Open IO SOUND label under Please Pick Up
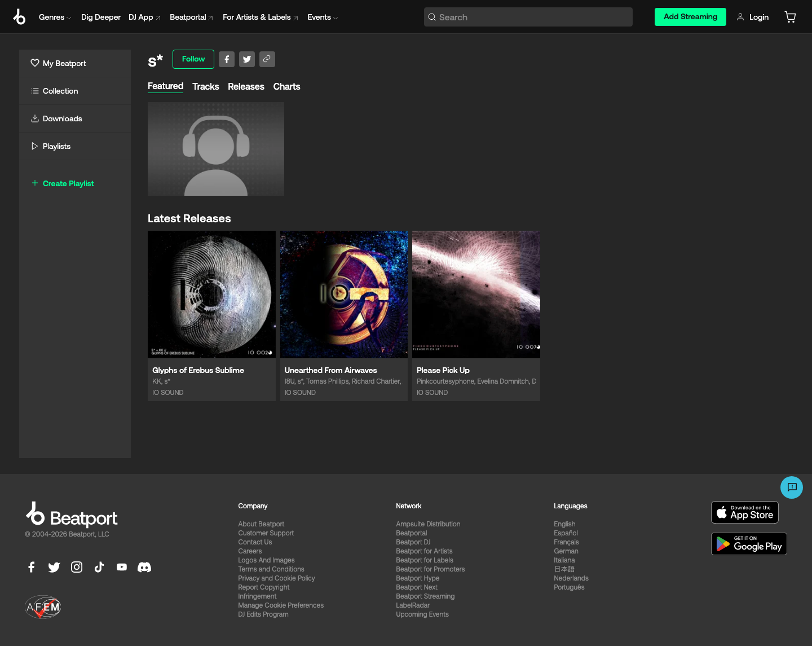 [432, 393]
